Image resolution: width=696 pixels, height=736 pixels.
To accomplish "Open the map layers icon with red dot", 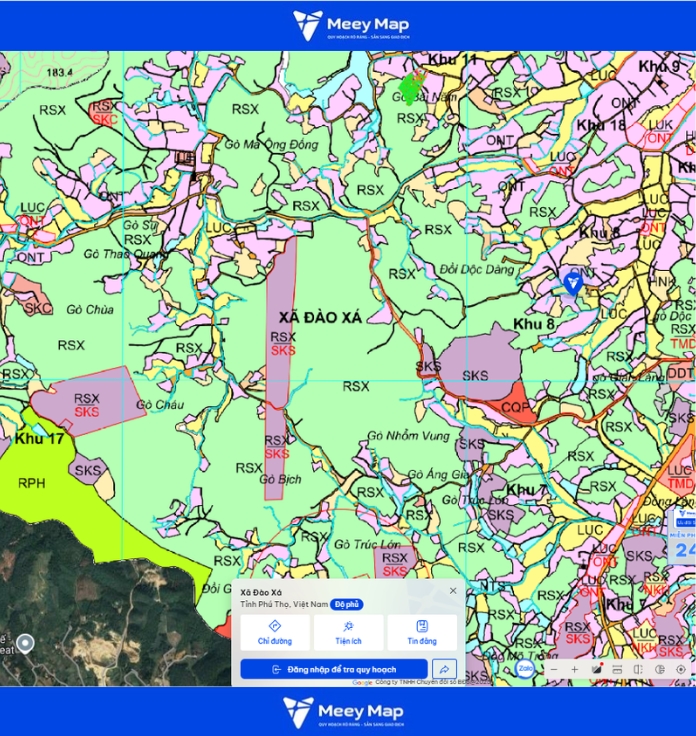I will tap(597, 669).
